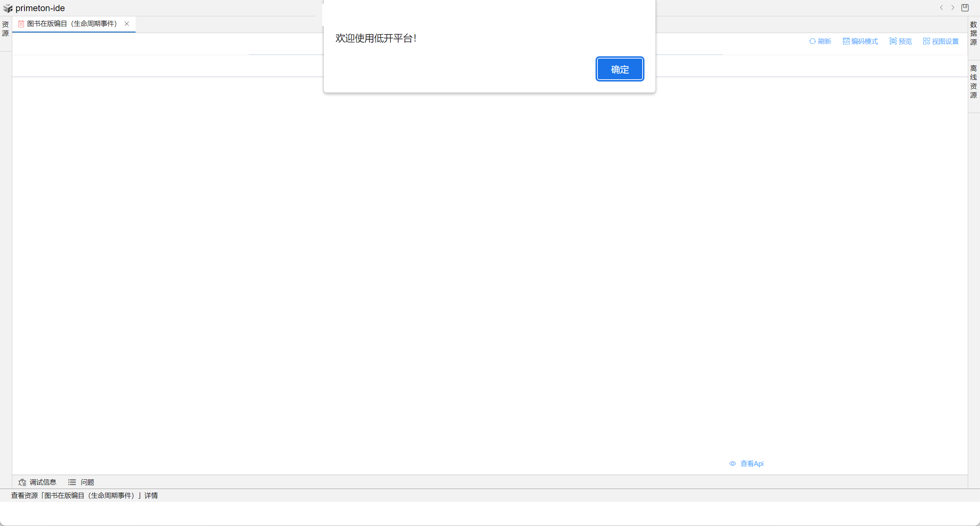The image size is (980, 526).
Task: Select the 图书在版编目（生命周期事件）tab
Action: point(71,24)
